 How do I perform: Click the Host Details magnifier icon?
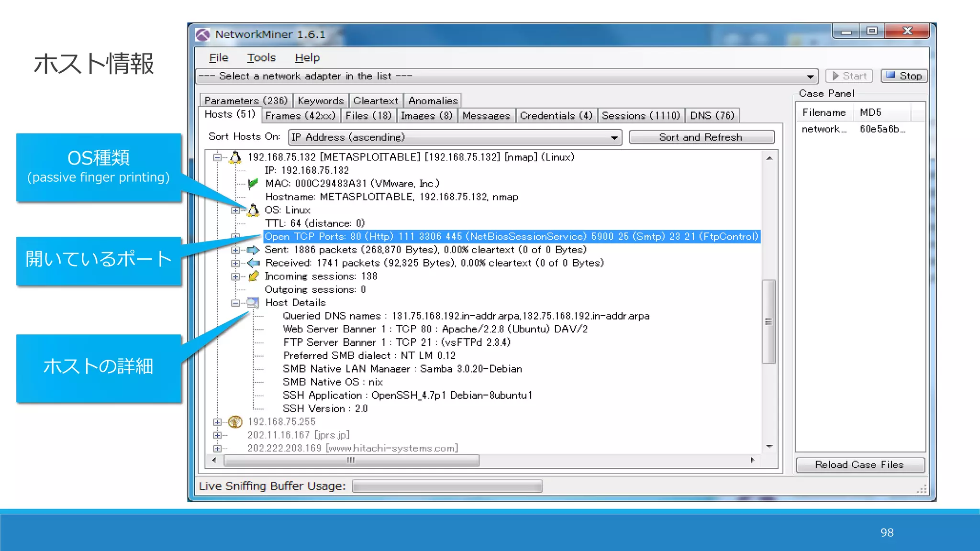pos(253,303)
